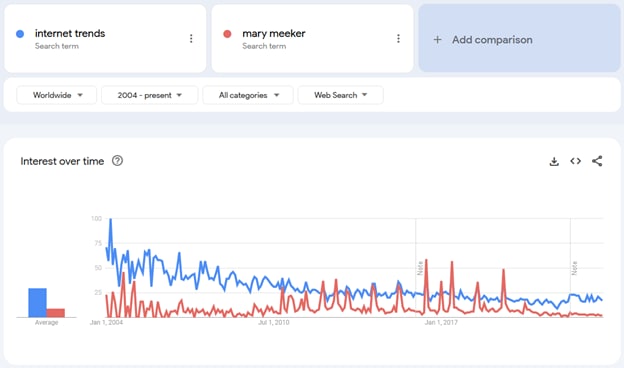Expand the Worldwide region dropdown
Screen dimensions: 624x368
57,95
